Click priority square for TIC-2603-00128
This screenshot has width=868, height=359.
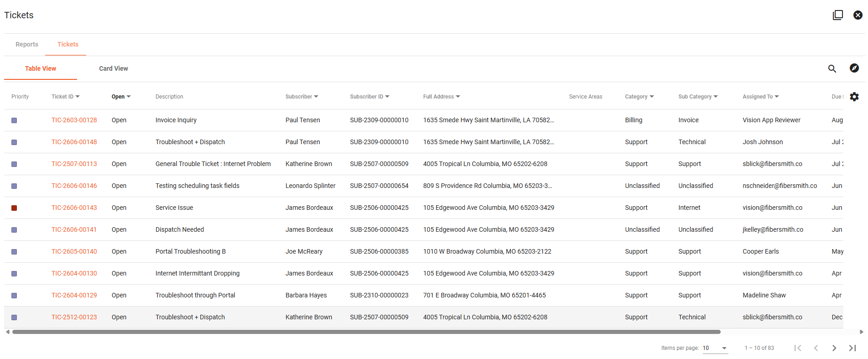click(14, 120)
